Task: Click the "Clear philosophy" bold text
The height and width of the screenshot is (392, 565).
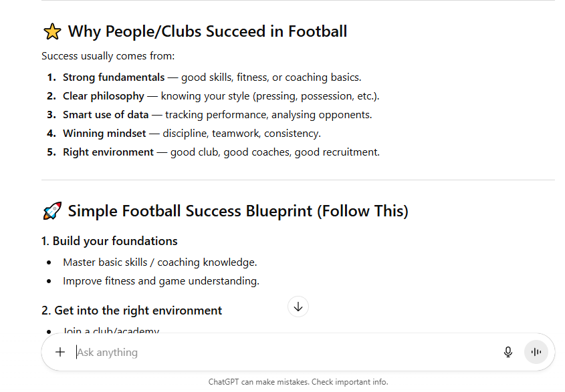Action: click(x=104, y=95)
